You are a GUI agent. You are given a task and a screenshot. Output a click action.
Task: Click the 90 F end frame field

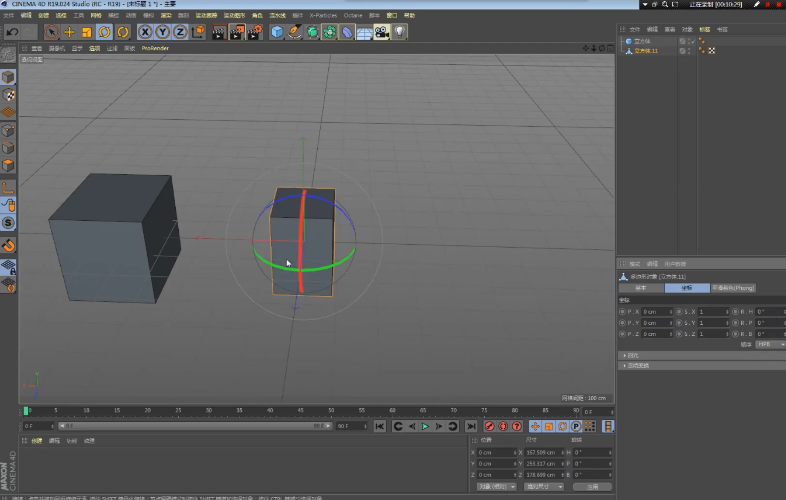(351, 426)
